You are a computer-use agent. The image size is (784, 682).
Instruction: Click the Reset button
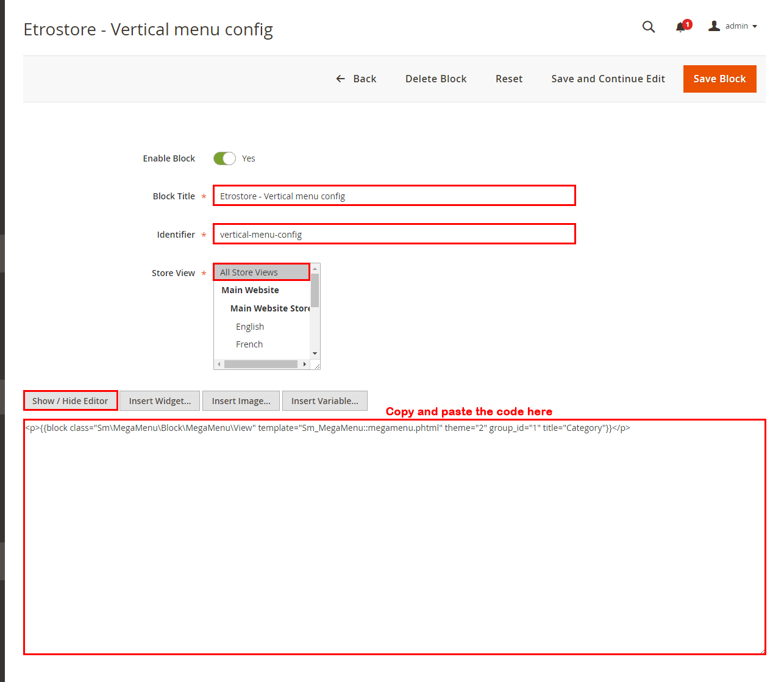[509, 79]
